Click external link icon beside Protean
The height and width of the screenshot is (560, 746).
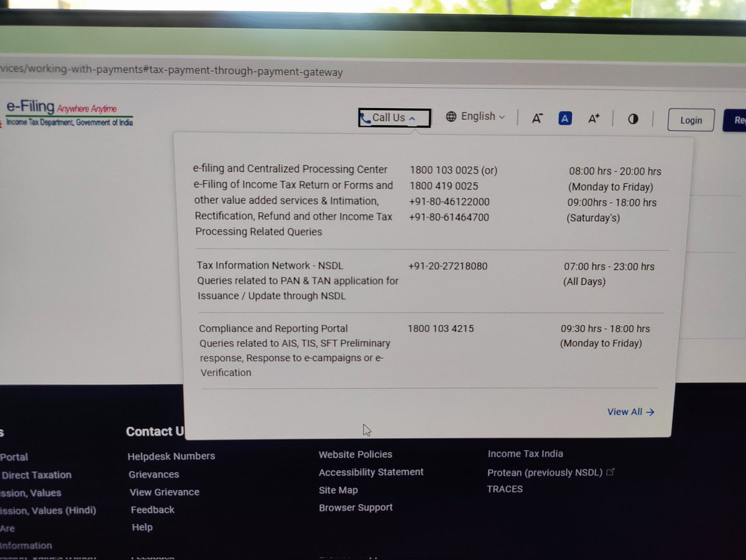pyautogui.click(x=610, y=472)
